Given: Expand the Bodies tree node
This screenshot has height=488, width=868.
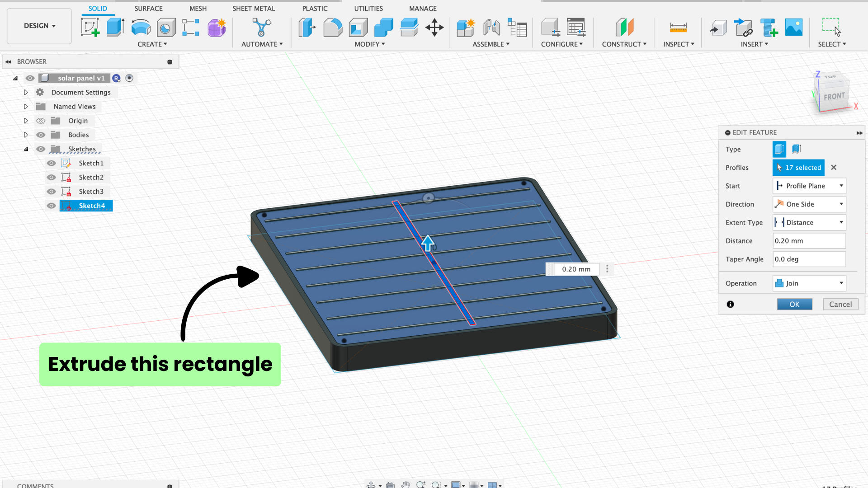Looking at the screenshot, I should click(26, 135).
